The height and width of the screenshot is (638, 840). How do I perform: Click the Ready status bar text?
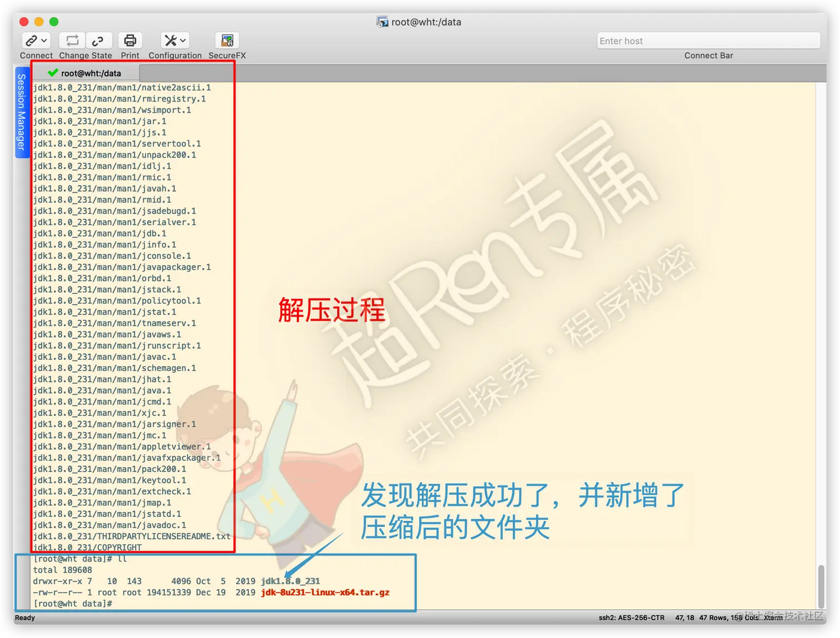coord(25,618)
